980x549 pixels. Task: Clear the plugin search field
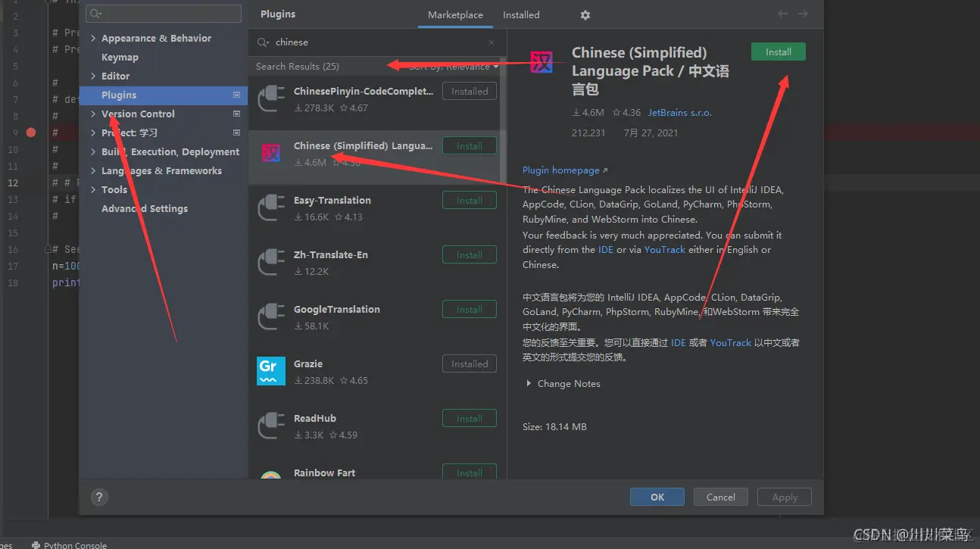pyautogui.click(x=491, y=42)
